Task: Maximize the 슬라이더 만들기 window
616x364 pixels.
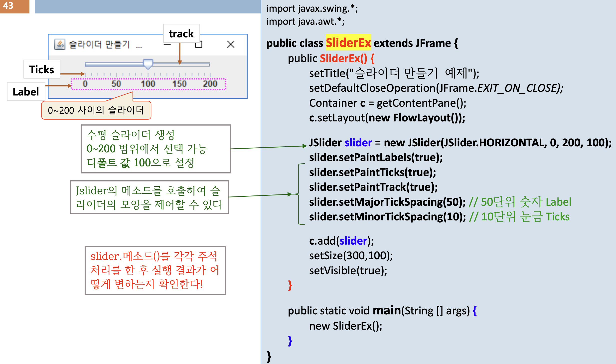Action: [x=198, y=45]
